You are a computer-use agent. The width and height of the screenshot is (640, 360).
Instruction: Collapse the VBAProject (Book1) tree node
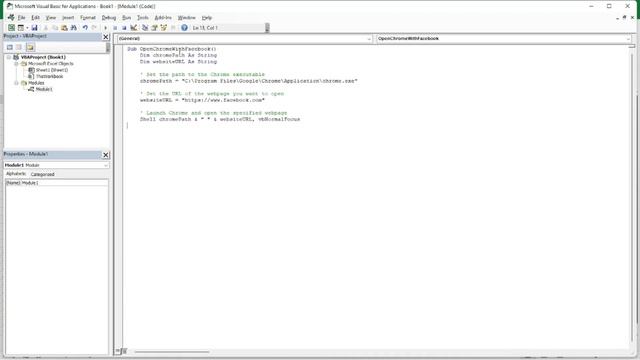click(x=9, y=57)
